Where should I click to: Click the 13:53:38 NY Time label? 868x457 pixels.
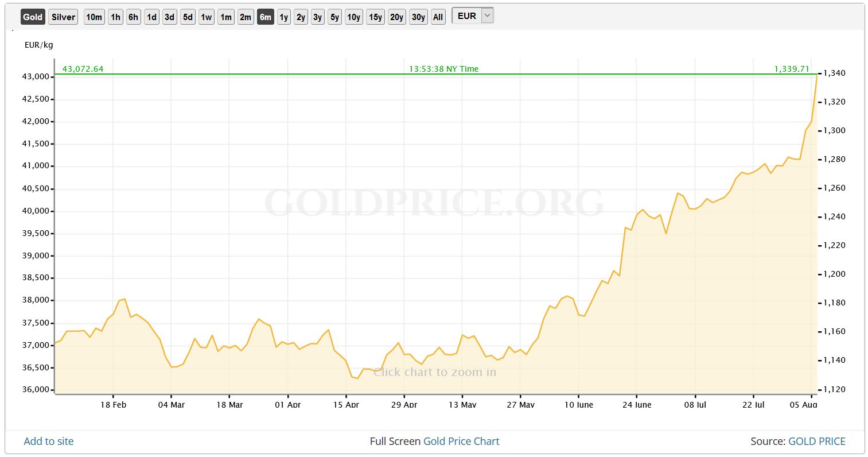click(443, 69)
